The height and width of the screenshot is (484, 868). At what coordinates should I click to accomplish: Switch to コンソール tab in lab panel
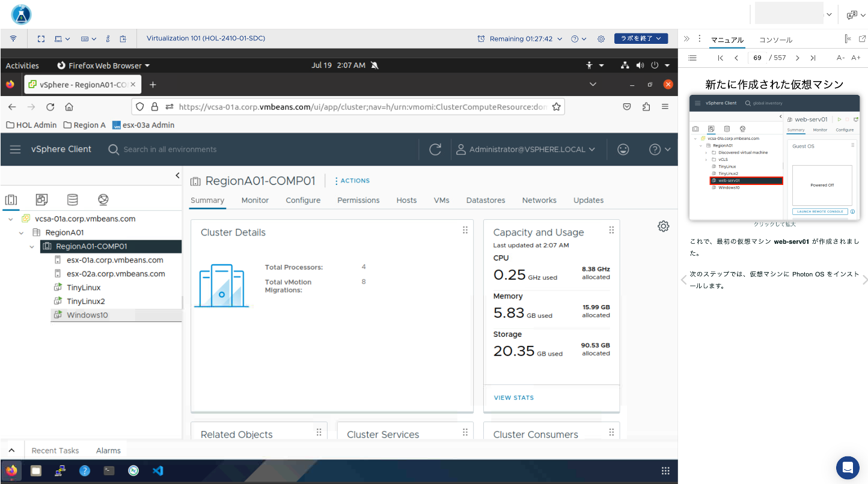tap(775, 40)
